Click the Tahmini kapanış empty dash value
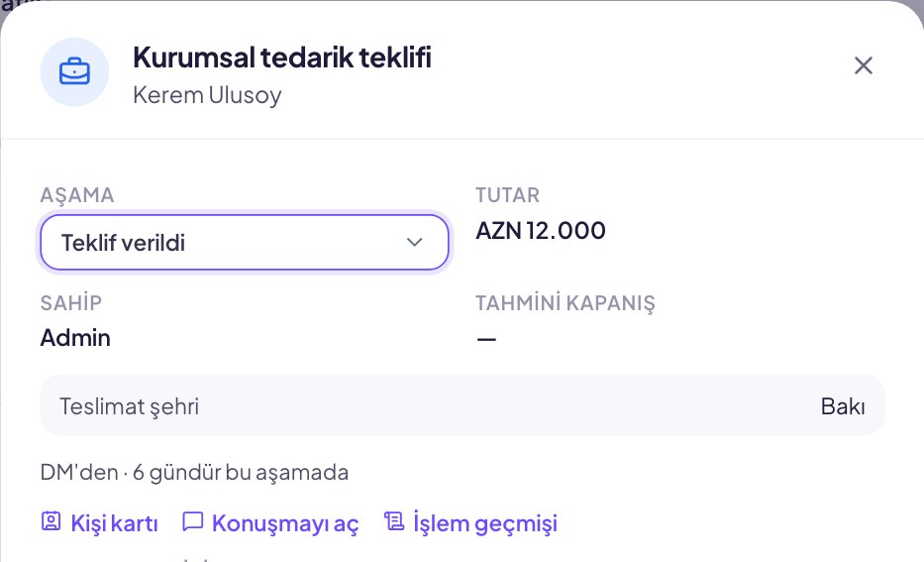 486,339
